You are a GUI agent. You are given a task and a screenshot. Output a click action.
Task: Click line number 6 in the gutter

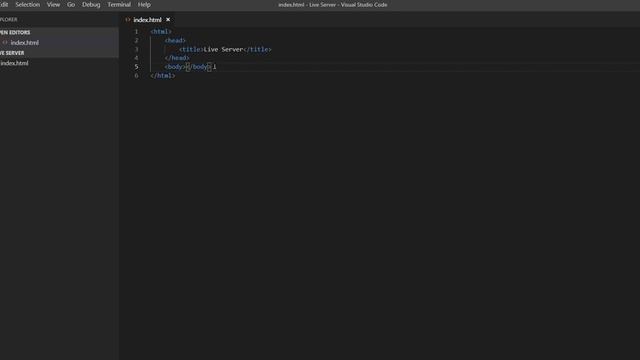coord(136,76)
